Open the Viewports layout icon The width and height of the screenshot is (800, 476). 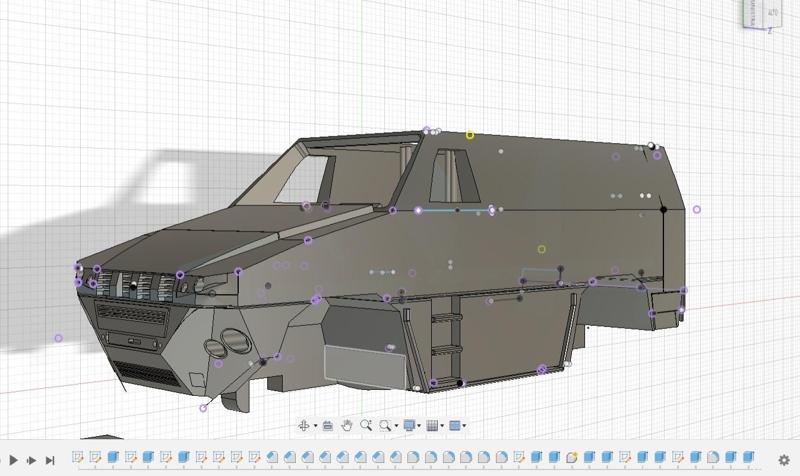[455, 425]
